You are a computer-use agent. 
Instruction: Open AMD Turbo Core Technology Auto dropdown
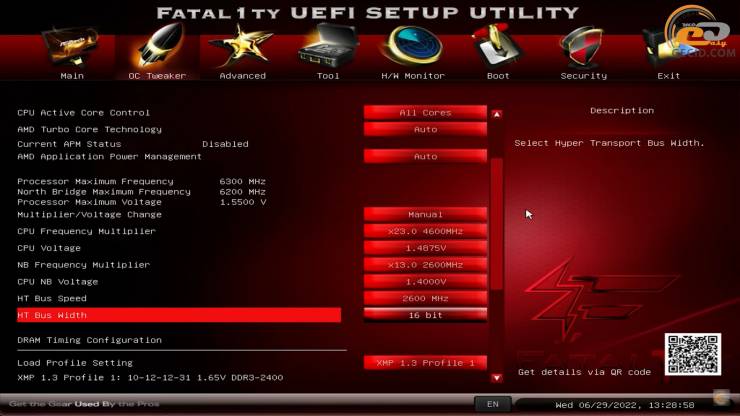(x=425, y=129)
